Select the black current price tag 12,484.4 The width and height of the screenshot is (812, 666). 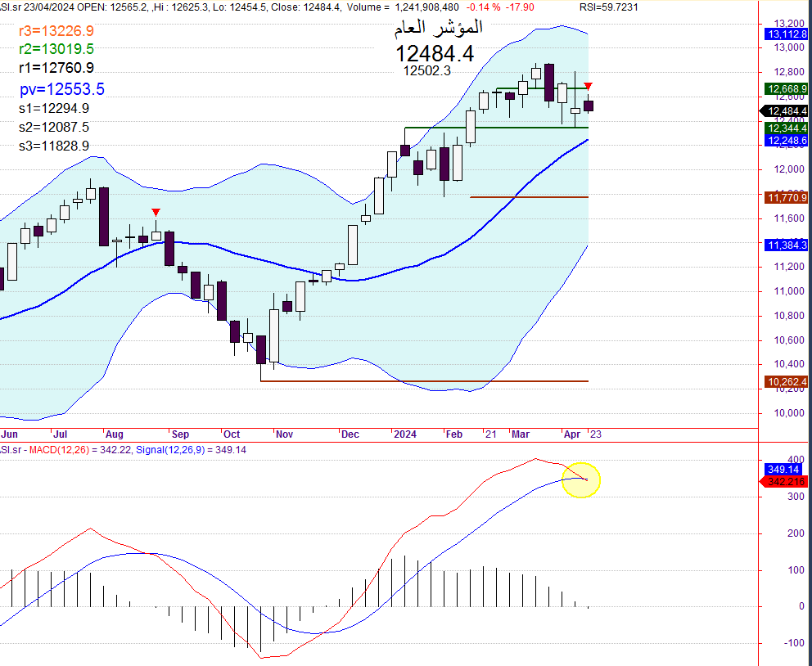click(x=784, y=111)
